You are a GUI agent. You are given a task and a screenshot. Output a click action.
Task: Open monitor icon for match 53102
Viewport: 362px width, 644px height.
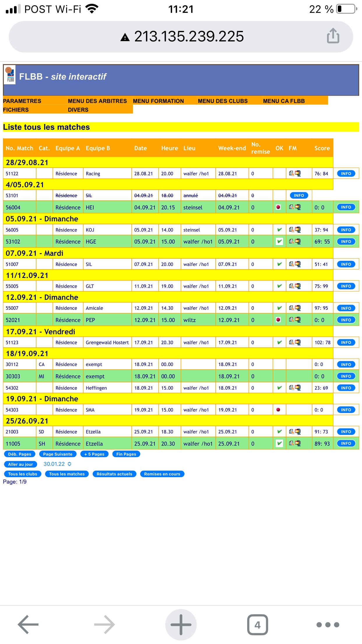coord(298,241)
